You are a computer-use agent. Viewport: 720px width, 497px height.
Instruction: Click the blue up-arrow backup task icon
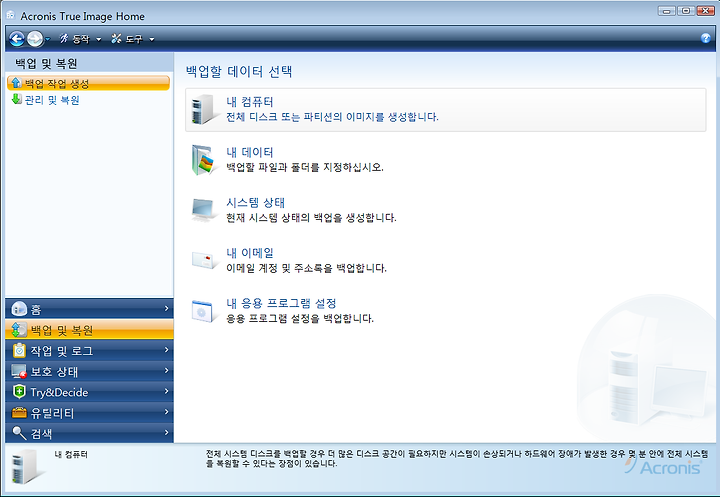[x=17, y=83]
